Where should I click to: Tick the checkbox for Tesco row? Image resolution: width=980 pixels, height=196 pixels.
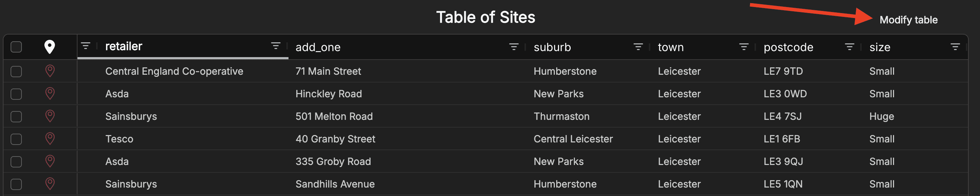pos(16,139)
